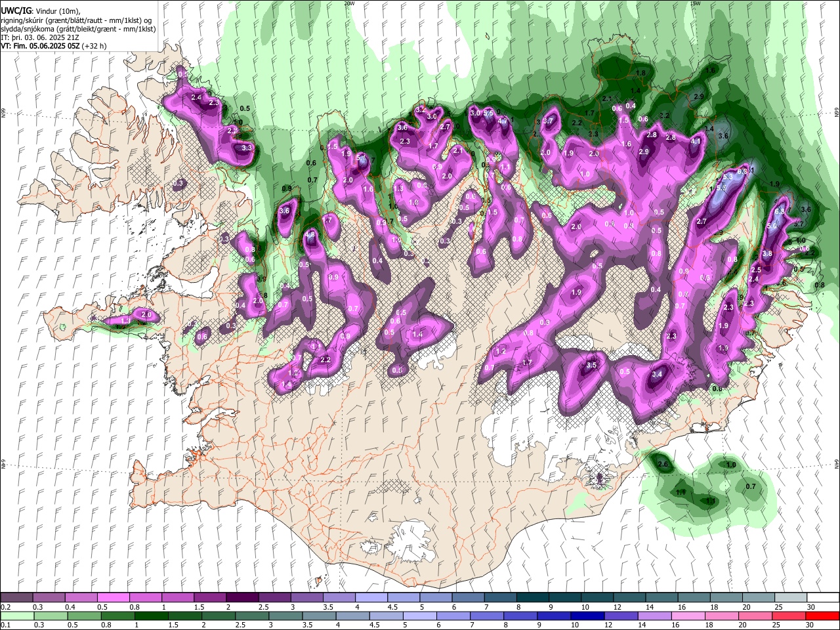The image size is (840, 630).
Task: Click the '3.8' value on the eastern snow band
Action: click(x=767, y=254)
